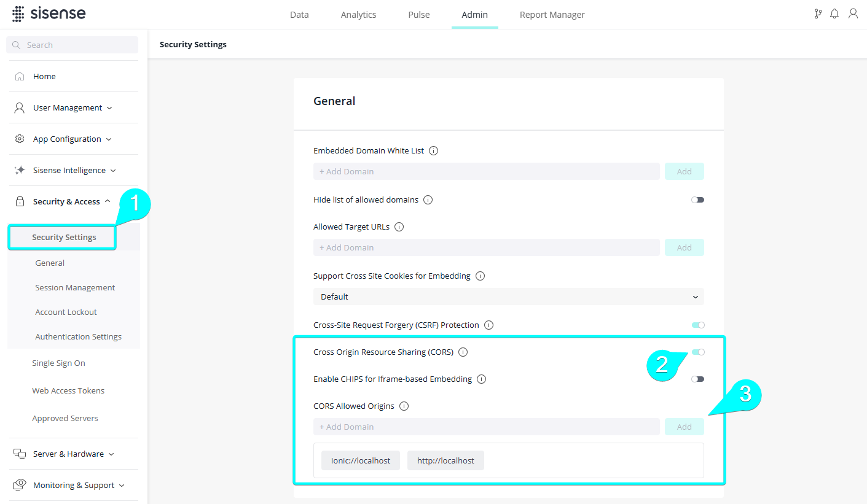Viewport: 867px width, 504px height.
Task: Click the Sisense logo
Action: click(x=49, y=14)
